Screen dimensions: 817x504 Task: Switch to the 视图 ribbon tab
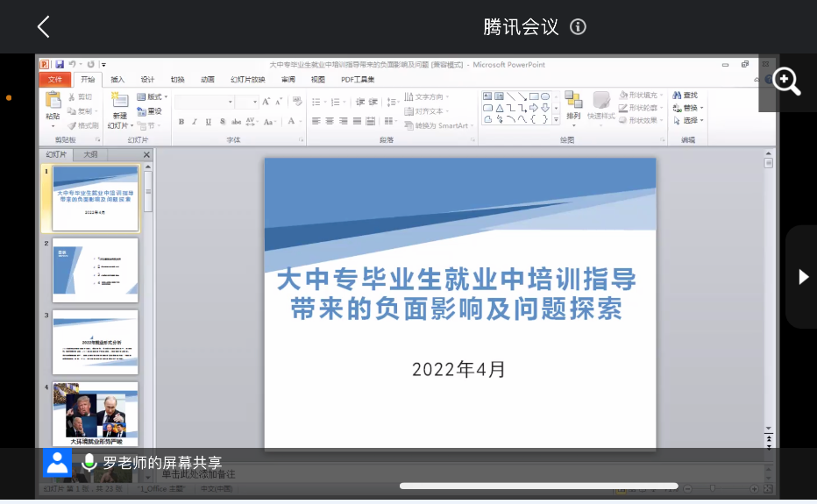(318, 79)
